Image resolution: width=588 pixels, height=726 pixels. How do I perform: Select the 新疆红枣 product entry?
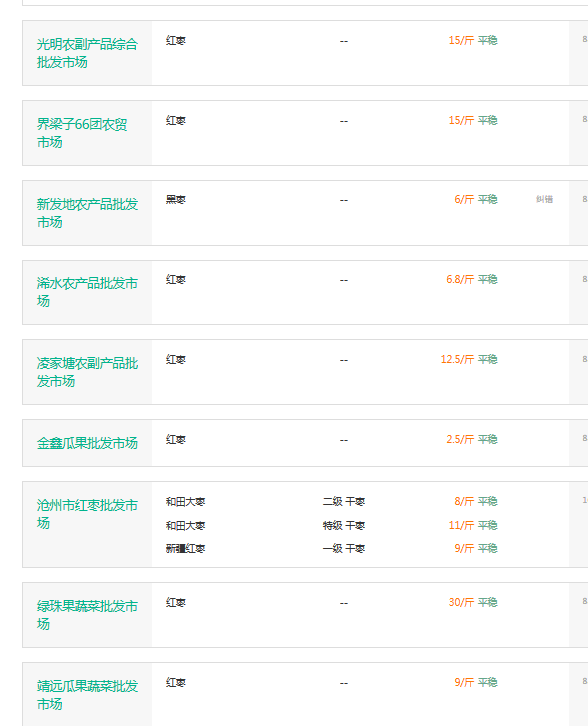pyautogui.click(x=185, y=549)
